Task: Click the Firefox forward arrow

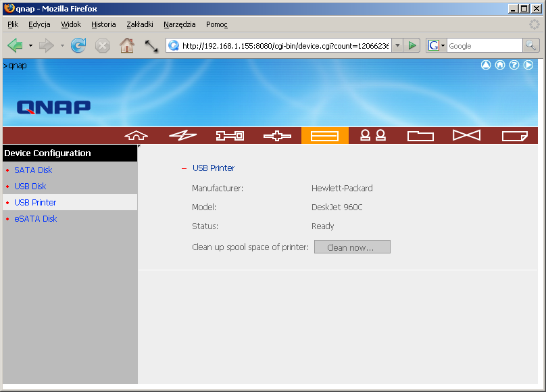Action: (47, 45)
